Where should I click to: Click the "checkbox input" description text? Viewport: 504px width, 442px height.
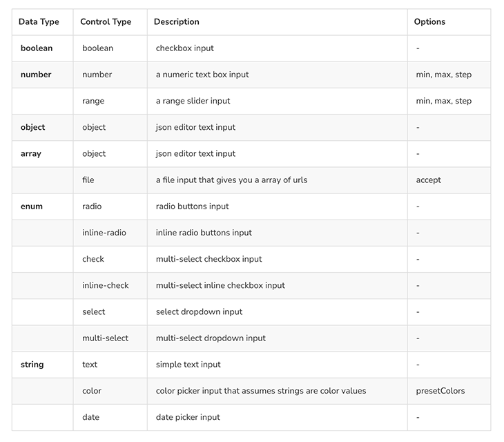185,48
